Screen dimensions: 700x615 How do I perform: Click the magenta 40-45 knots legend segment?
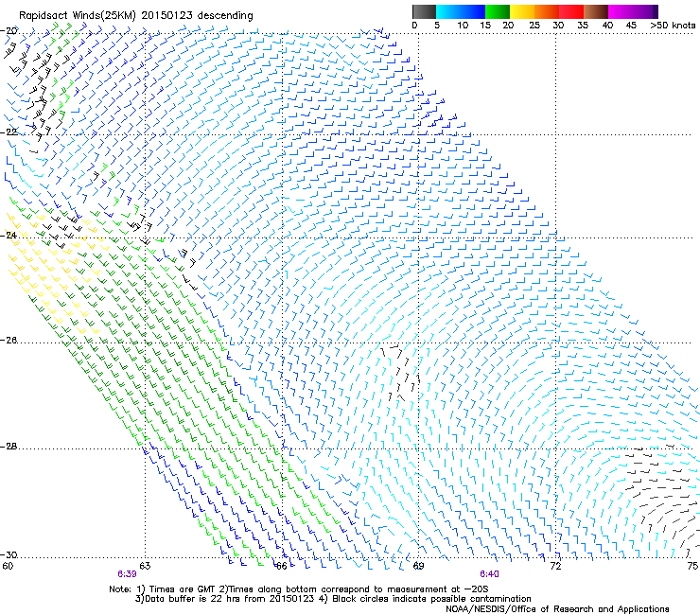621,11
